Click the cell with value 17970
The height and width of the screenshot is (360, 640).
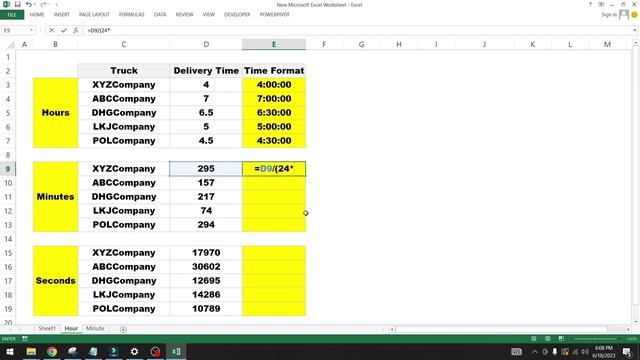[x=206, y=253]
